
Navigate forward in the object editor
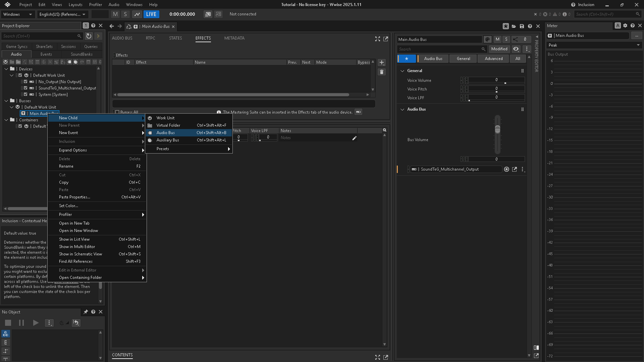pyautogui.click(x=119, y=26)
